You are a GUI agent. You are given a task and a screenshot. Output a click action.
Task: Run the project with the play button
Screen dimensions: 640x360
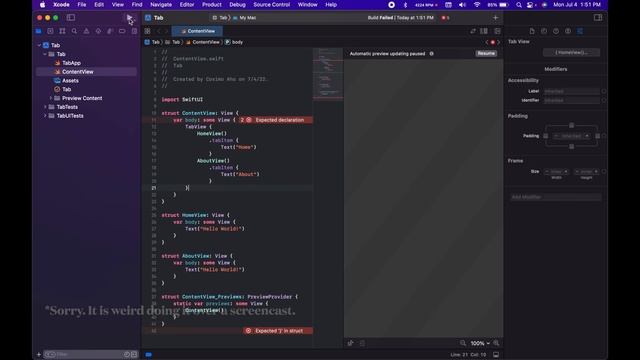coord(129,18)
